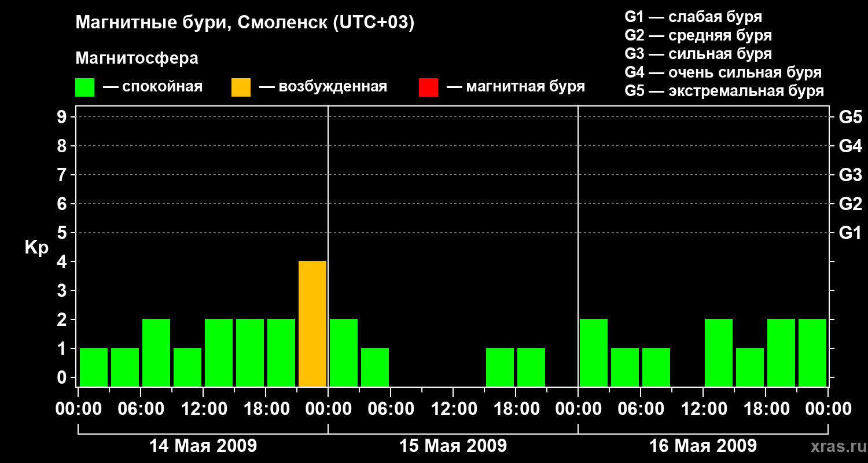Click the G5 storm level label
The image size is (868, 463).
850,117
